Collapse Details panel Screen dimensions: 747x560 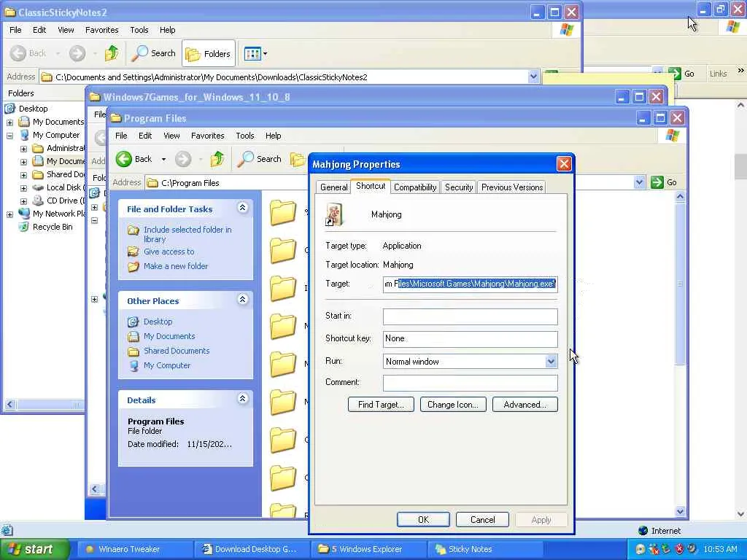[x=242, y=399]
